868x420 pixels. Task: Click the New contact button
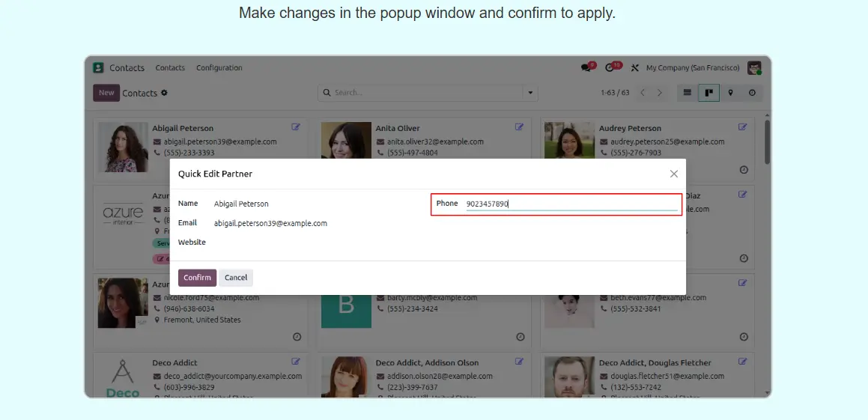[x=106, y=93]
